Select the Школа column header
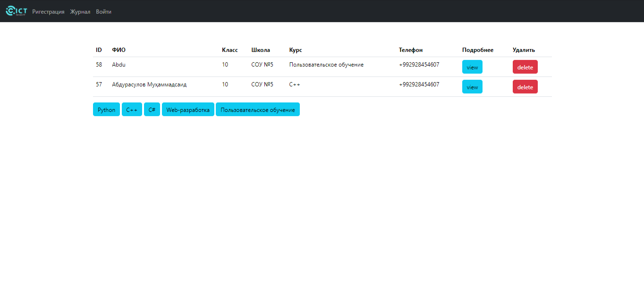The height and width of the screenshot is (307, 644). coord(261,50)
